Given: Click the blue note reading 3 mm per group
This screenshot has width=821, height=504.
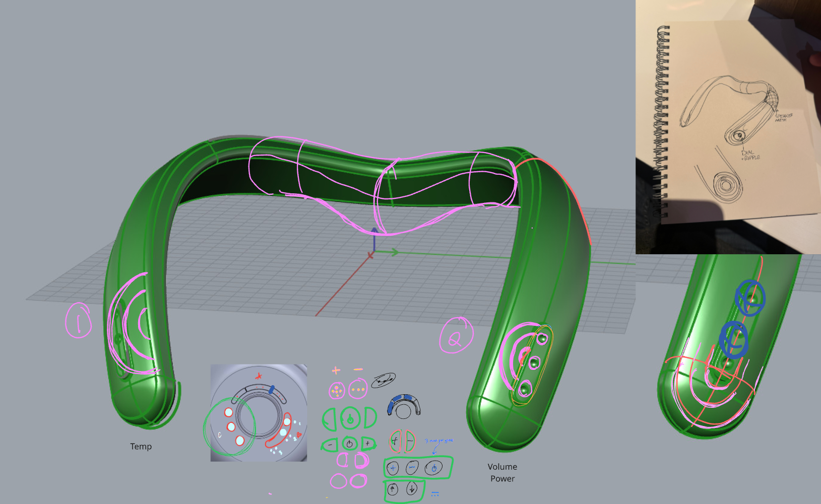Looking at the screenshot, I should click(439, 441).
